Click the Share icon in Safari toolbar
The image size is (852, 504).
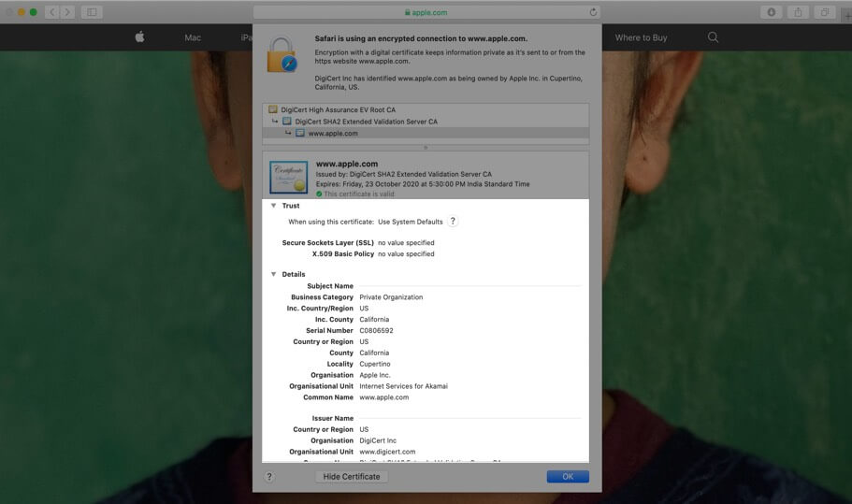point(798,12)
